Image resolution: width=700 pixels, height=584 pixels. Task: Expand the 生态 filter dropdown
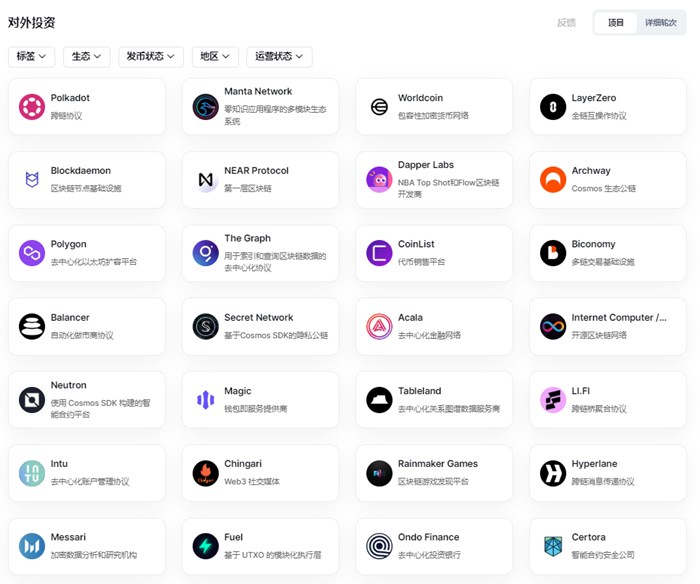coord(86,57)
